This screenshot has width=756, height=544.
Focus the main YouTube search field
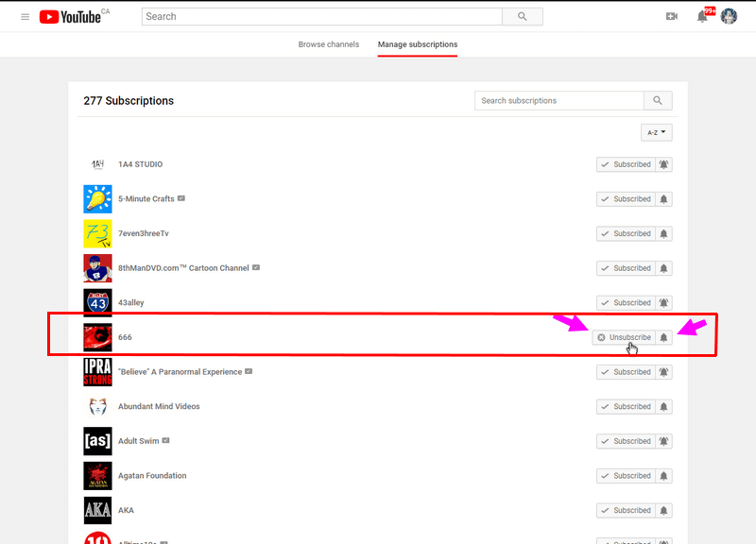(322, 16)
